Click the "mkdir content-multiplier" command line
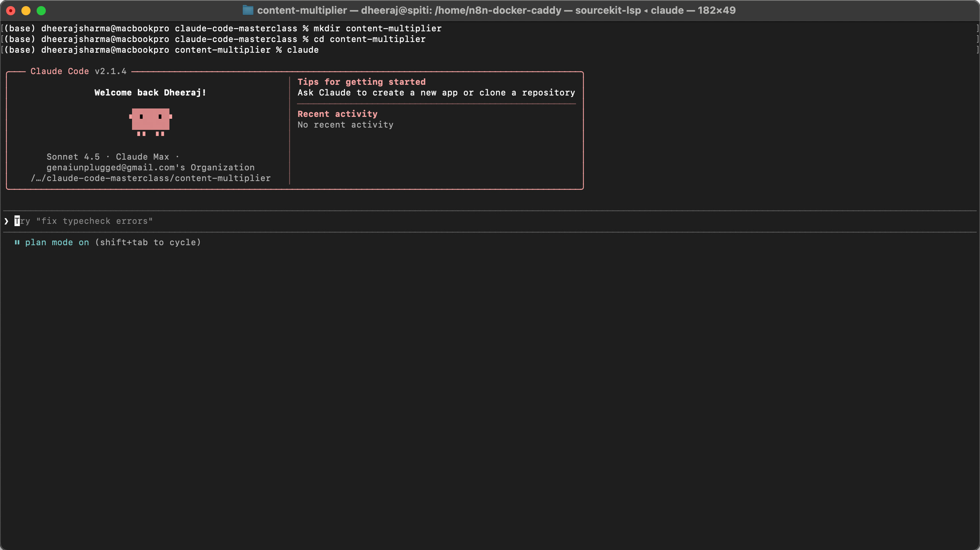 377,28
